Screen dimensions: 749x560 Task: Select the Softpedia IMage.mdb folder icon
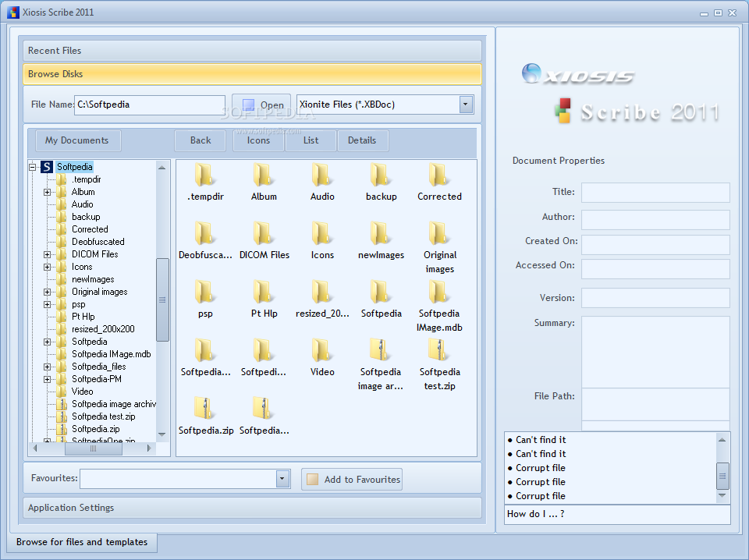(439, 292)
